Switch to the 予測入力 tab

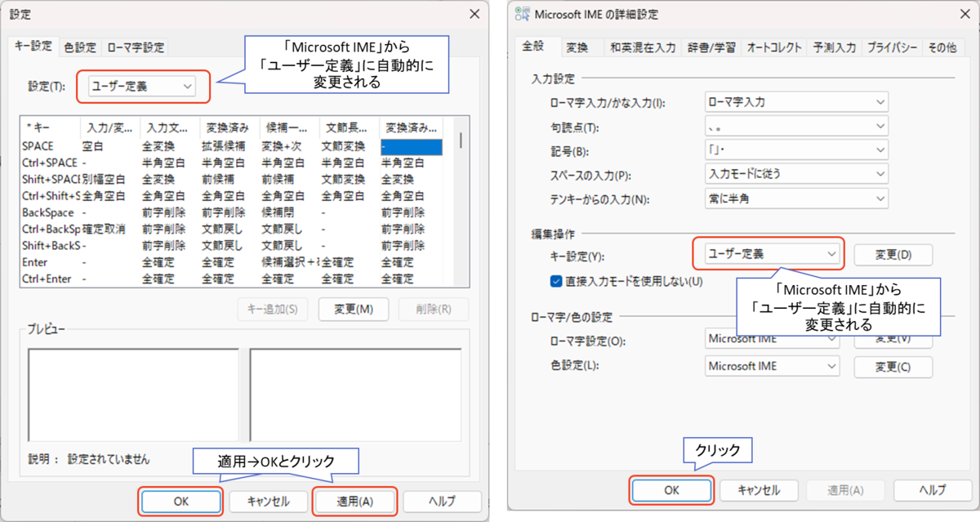[835, 47]
